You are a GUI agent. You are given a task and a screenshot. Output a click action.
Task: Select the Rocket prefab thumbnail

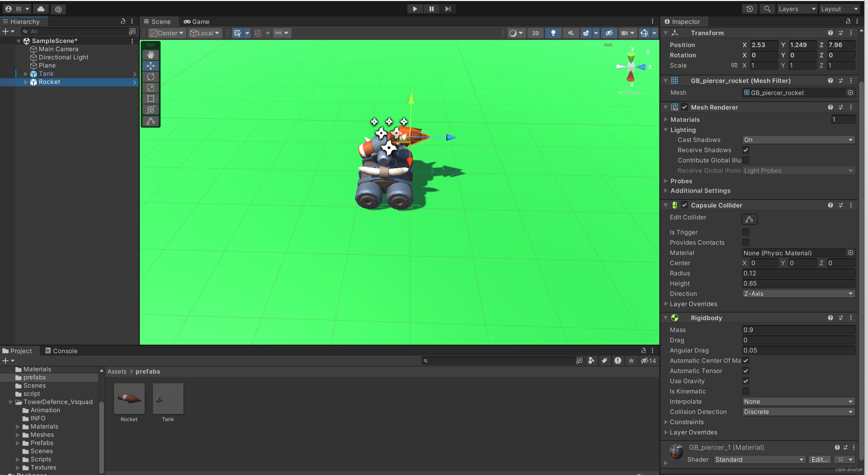tap(129, 399)
